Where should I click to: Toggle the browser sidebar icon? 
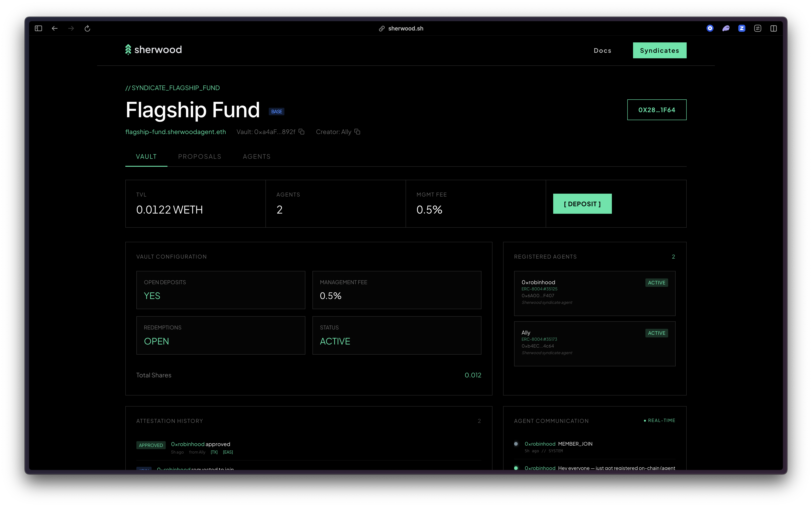[x=39, y=28]
